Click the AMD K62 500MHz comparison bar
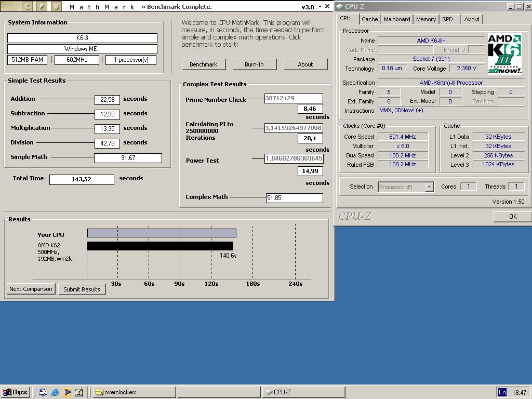The image size is (532, 399). (x=160, y=246)
